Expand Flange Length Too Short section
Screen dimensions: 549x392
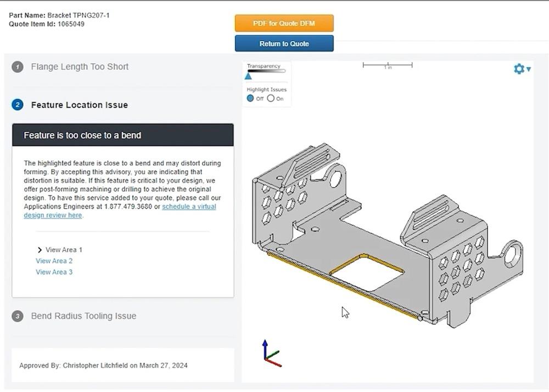coord(80,66)
